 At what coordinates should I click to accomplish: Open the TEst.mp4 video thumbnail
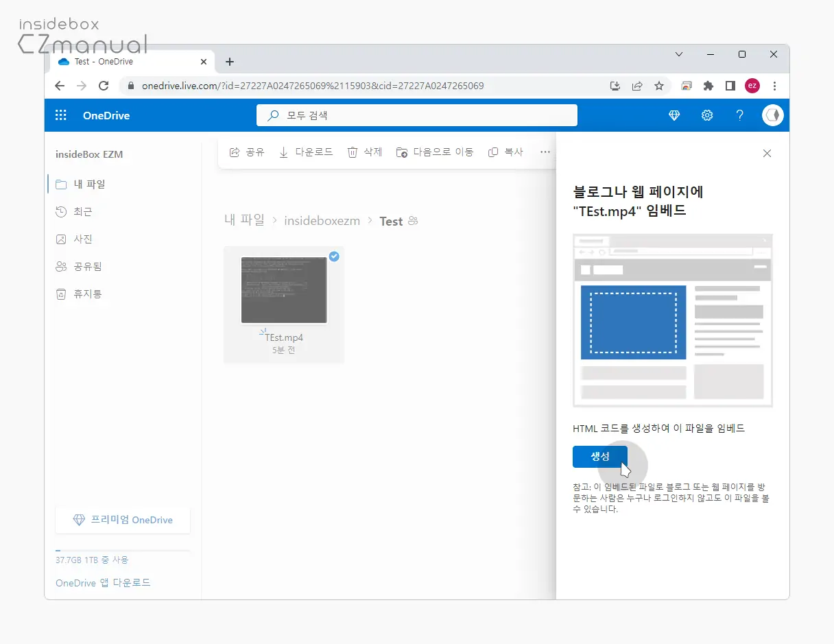point(284,289)
